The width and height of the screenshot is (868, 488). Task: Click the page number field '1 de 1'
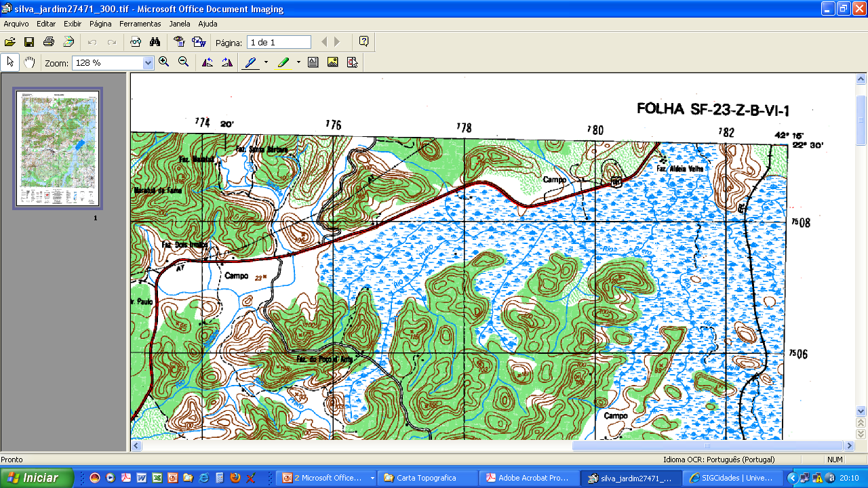click(279, 42)
